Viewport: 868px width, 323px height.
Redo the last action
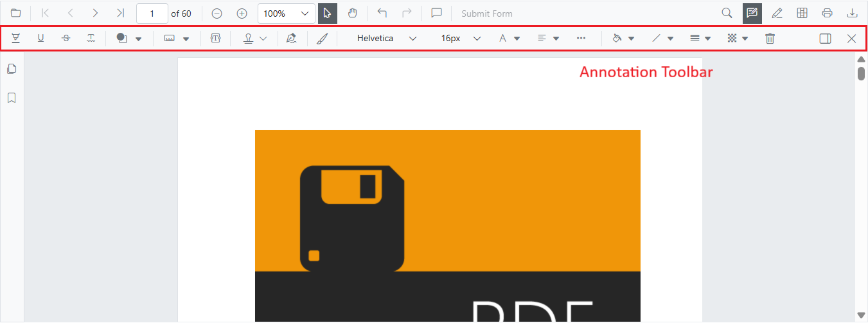click(407, 13)
